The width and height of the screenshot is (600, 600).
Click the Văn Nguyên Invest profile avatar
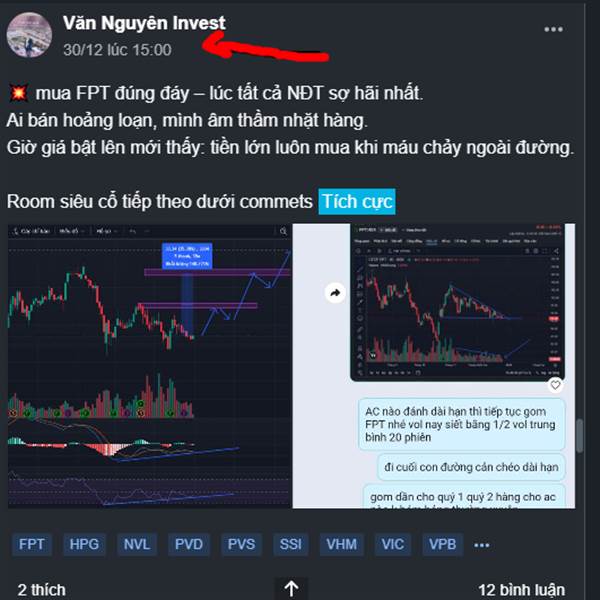coord(29,35)
